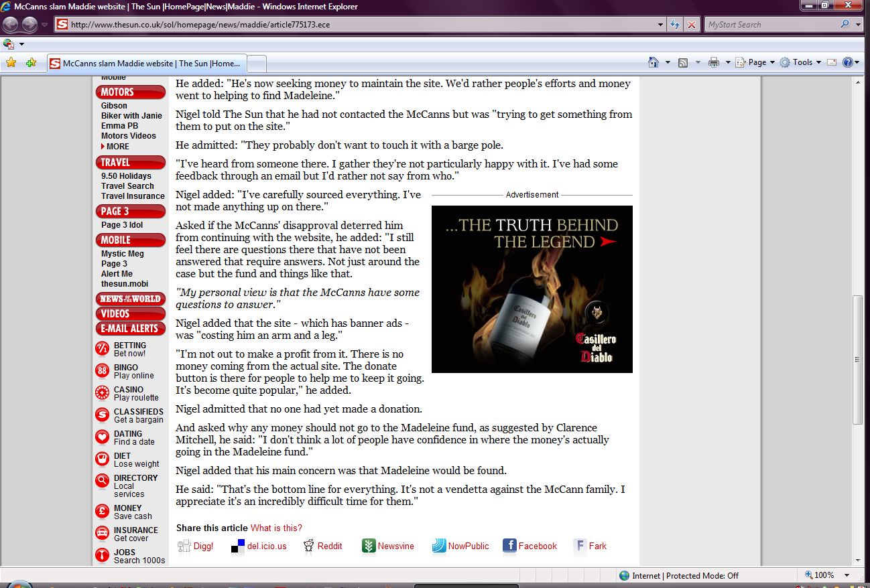The image size is (870, 588).
Task: Click the Help question mark icon
Action: click(848, 62)
